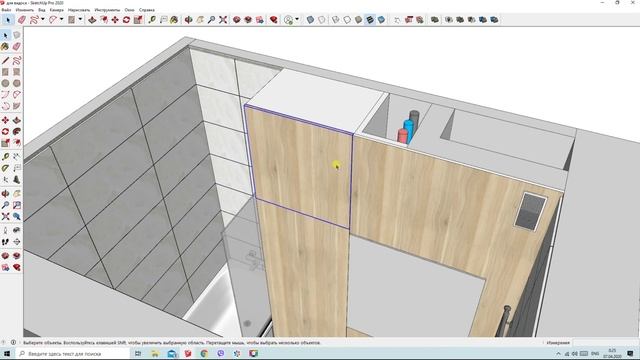Select the Arc tool in top toolbar
This screenshot has width=640, height=360.
pyautogui.click(x=53, y=20)
